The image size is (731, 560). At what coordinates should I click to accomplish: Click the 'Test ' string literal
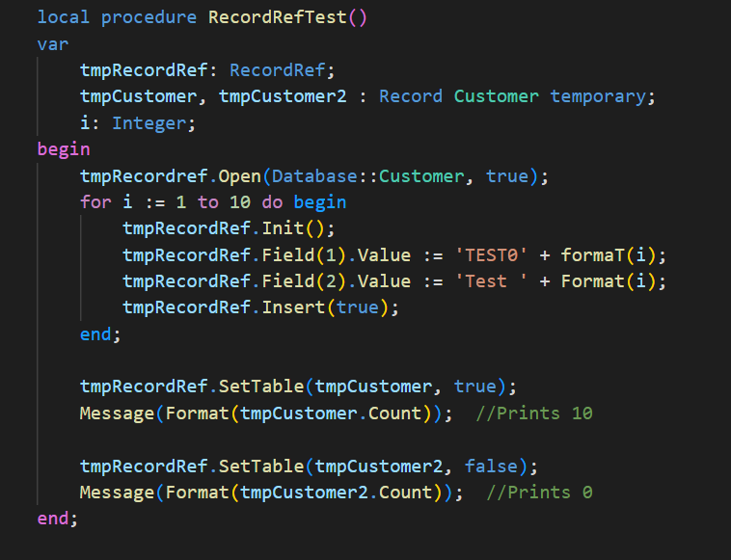pos(490,281)
